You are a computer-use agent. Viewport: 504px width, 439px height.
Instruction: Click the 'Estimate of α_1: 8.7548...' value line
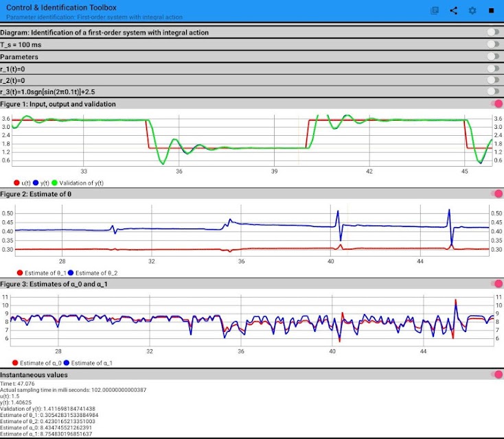[46, 434]
